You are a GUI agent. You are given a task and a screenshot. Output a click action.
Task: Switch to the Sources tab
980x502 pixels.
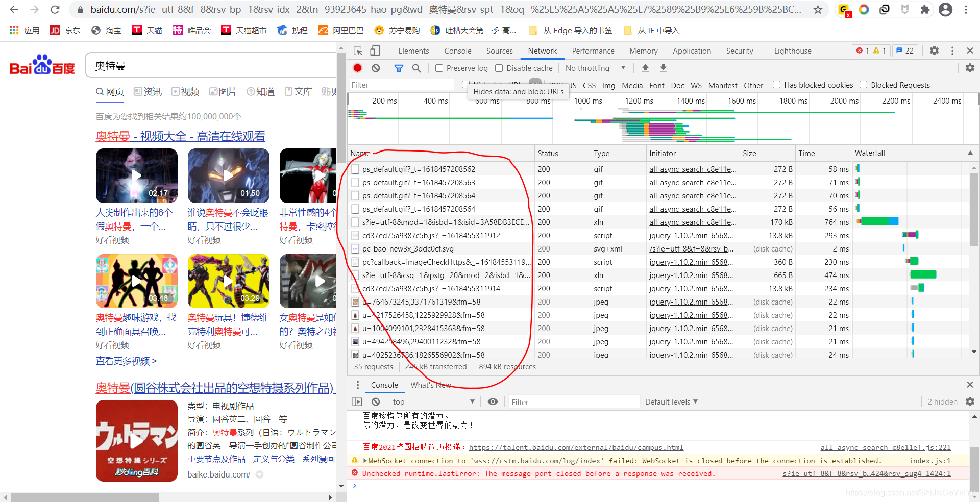[499, 51]
